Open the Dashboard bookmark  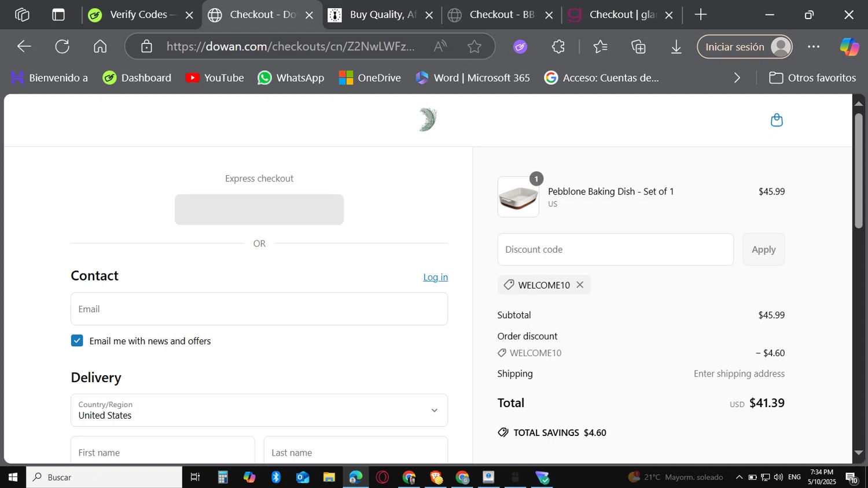click(x=137, y=77)
